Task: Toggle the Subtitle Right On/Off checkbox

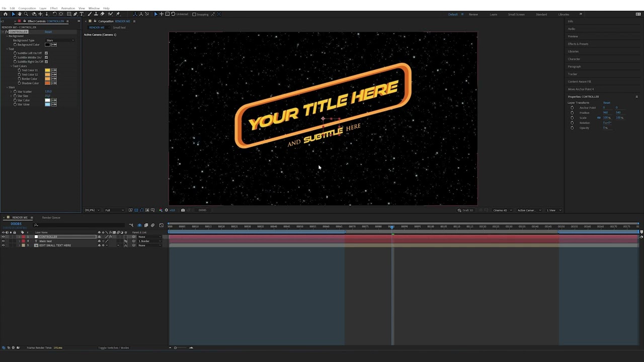Action: click(x=46, y=61)
